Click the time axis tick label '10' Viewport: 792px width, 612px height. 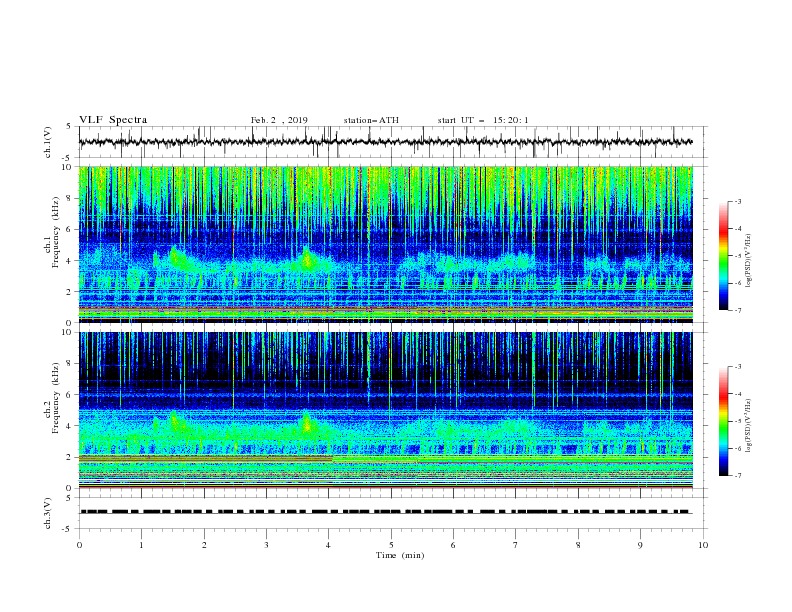point(703,545)
